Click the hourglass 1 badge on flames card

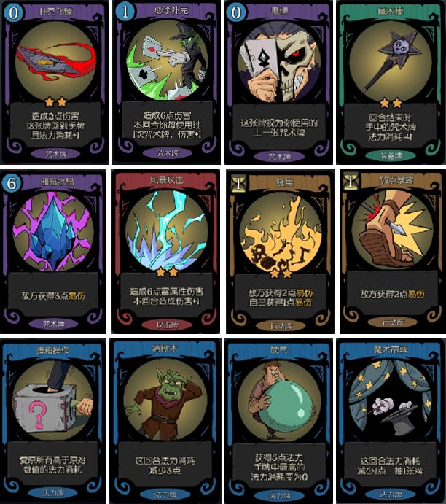(238, 184)
